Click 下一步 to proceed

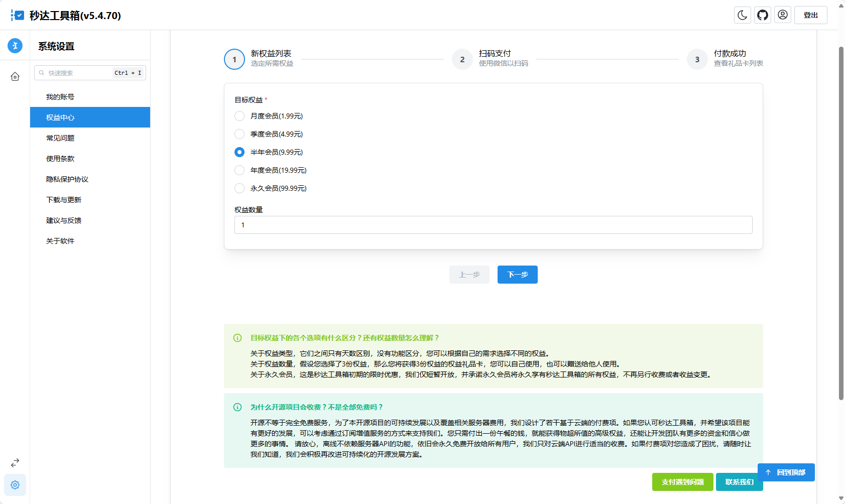click(x=517, y=275)
